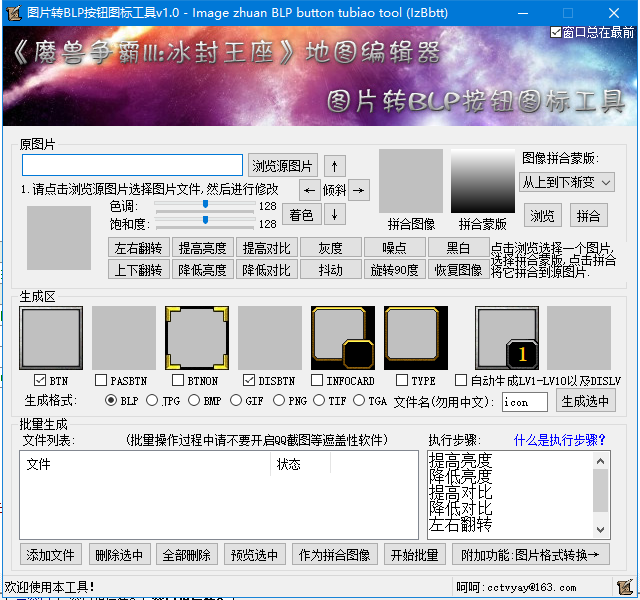Click the 拼合蒙版 gradient mask preview
The width and height of the screenshot is (640, 600).
[483, 181]
